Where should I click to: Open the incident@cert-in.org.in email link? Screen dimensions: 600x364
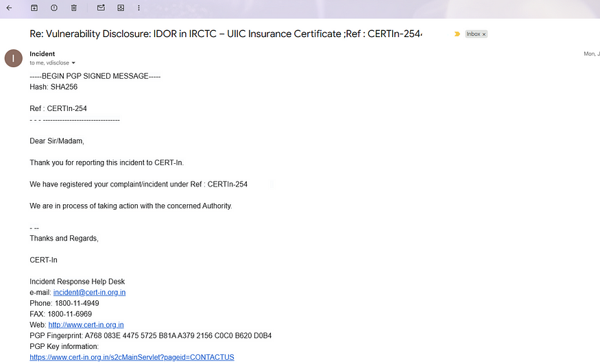tap(89, 293)
